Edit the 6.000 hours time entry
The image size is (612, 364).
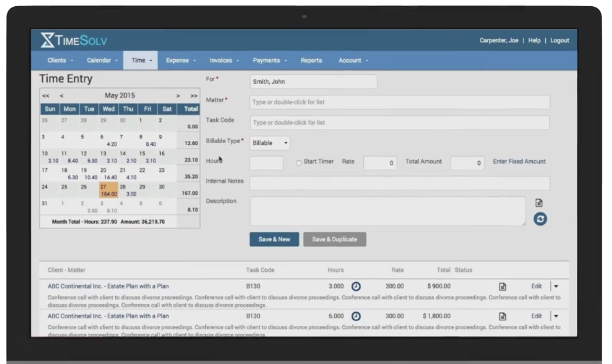pyautogui.click(x=536, y=316)
